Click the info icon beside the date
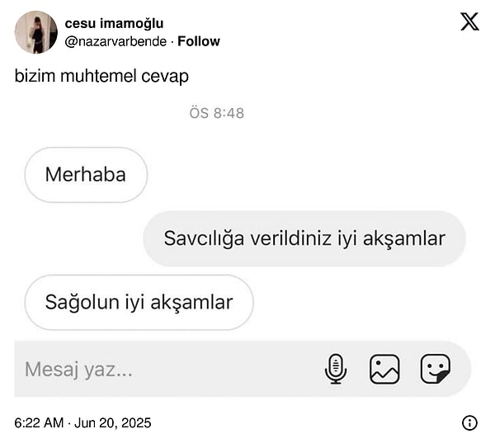 click(469, 423)
